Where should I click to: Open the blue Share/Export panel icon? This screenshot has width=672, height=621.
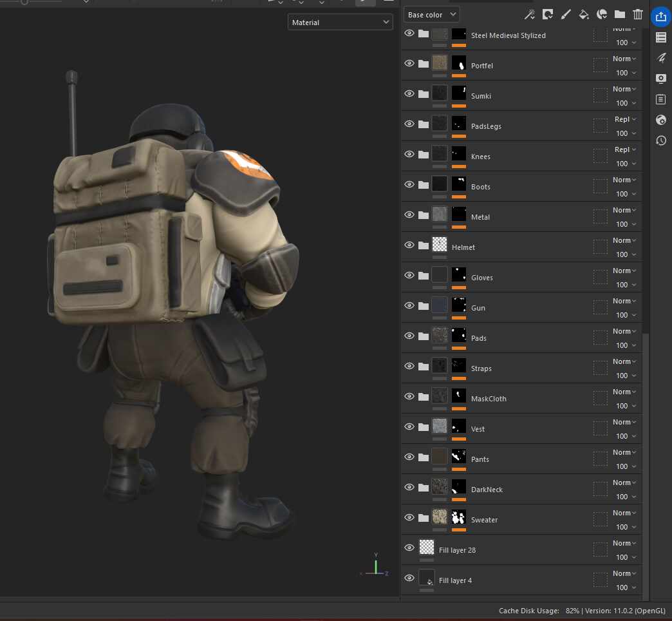tap(660, 17)
